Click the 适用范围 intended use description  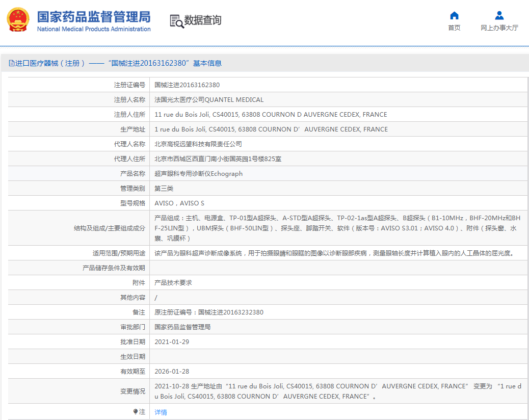coord(335,253)
